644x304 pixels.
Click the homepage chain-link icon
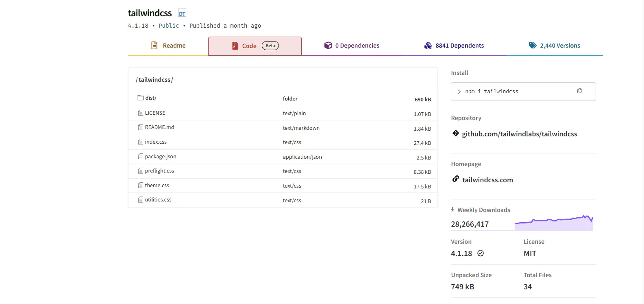[456, 179]
